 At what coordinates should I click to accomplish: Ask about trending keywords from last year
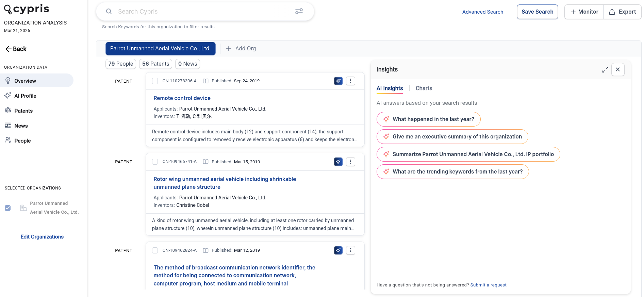452,172
